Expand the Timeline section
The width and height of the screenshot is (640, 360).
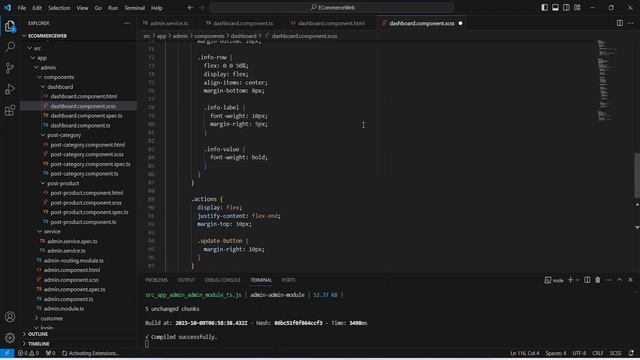(39, 344)
